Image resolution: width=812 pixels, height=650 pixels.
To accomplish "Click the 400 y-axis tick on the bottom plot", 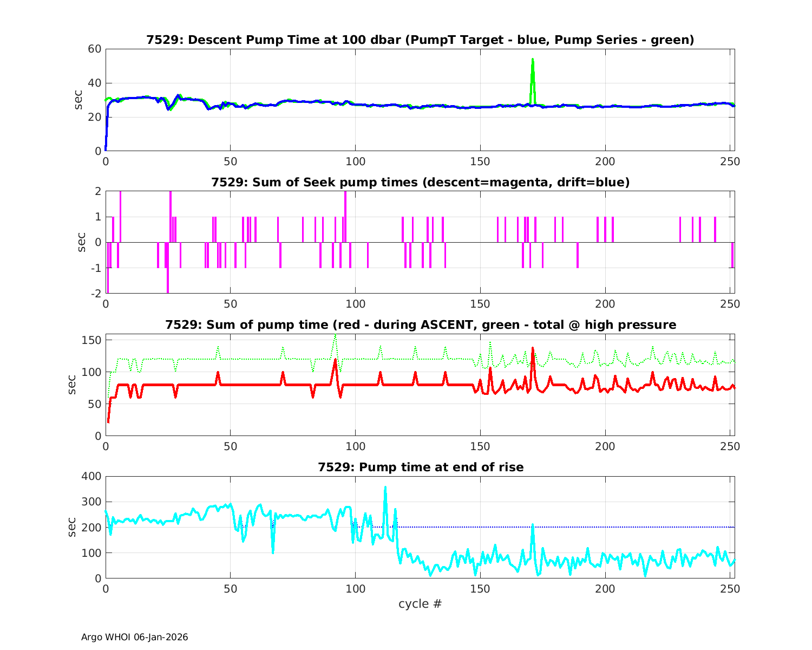I will coord(91,476).
